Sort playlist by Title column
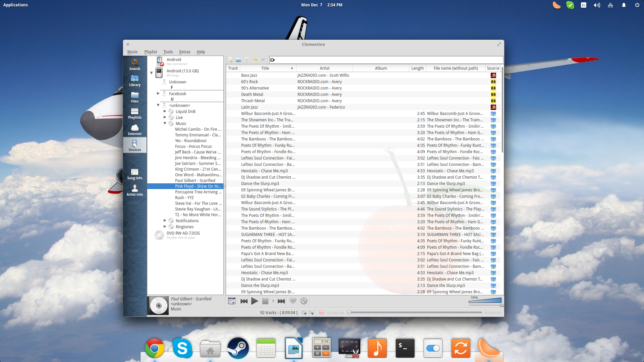Screen dimensions: 644x362 click(x=268, y=68)
